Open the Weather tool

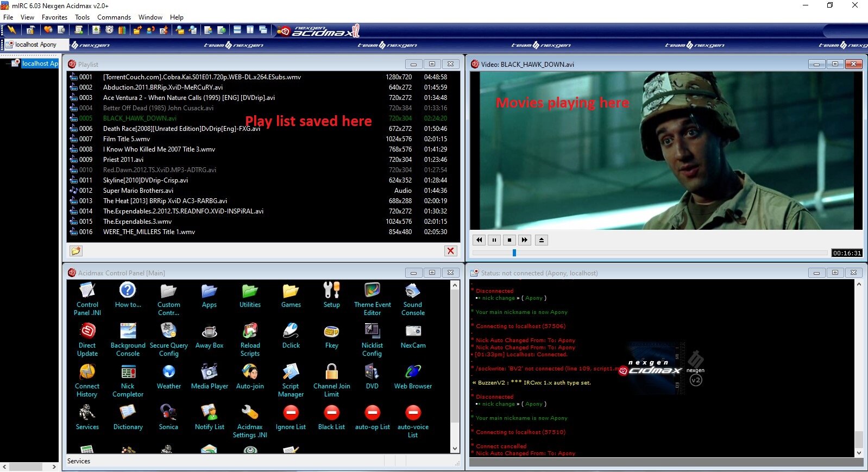coord(168,373)
